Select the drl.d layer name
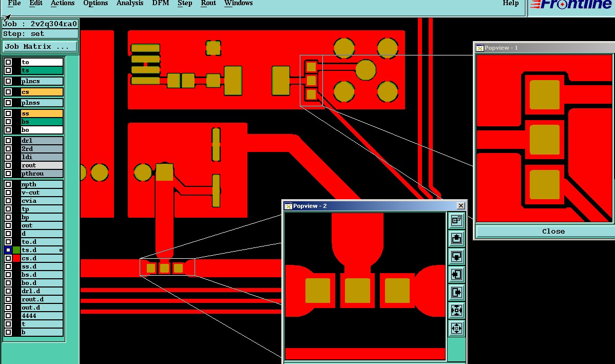 (42, 291)
